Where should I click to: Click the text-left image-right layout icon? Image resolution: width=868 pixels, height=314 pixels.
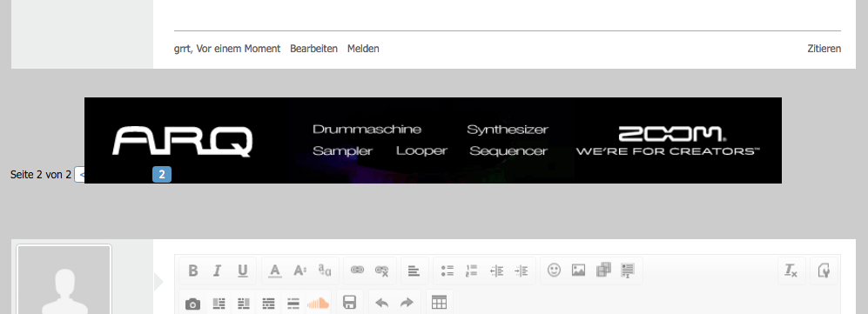click(244, 304)
